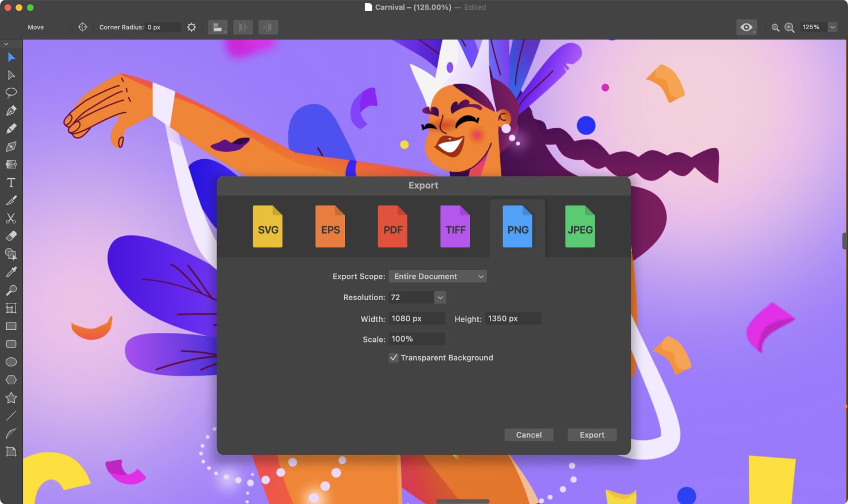Select the Width tool

coord(11,164)
